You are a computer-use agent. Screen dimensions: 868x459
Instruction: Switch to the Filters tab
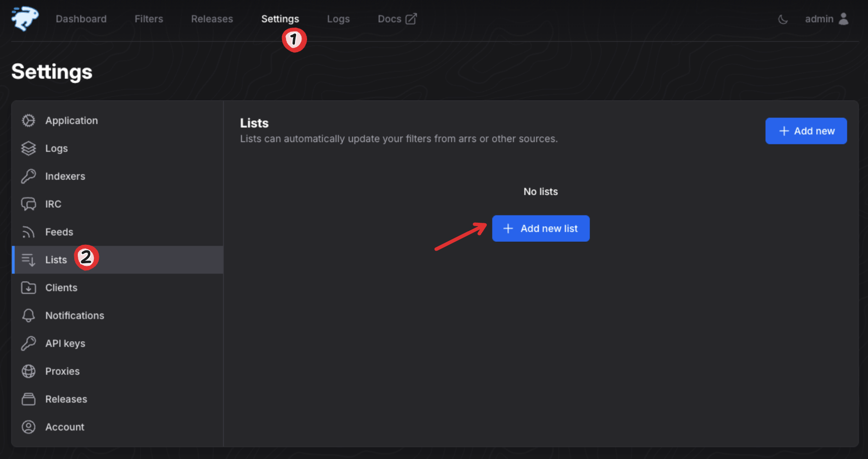coord(149,19)
